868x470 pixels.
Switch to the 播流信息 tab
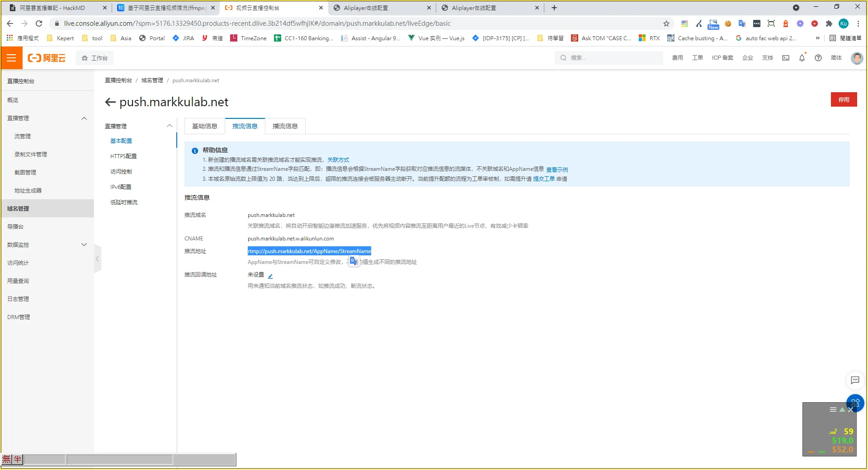pyautogui.click(x=285, y=126)
